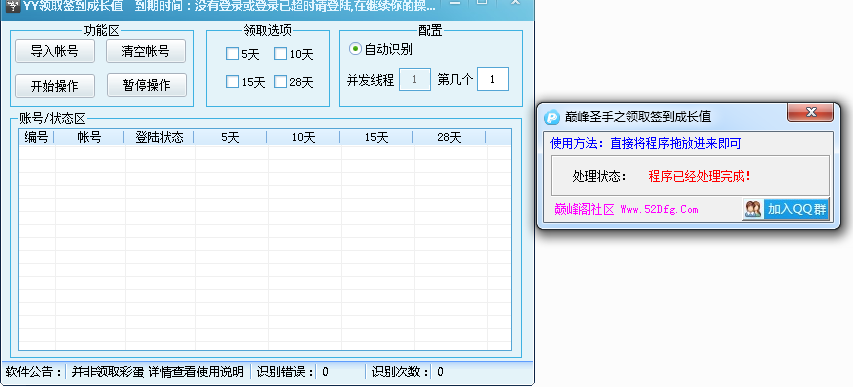Click the 帐号 column header

click(x=89, y=138)
